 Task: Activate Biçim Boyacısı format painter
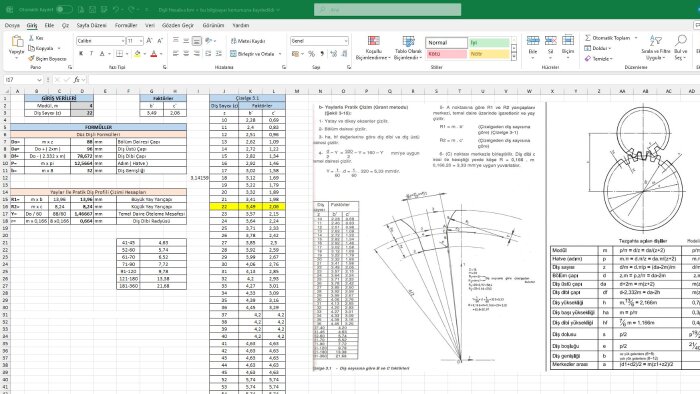point(47,58)
